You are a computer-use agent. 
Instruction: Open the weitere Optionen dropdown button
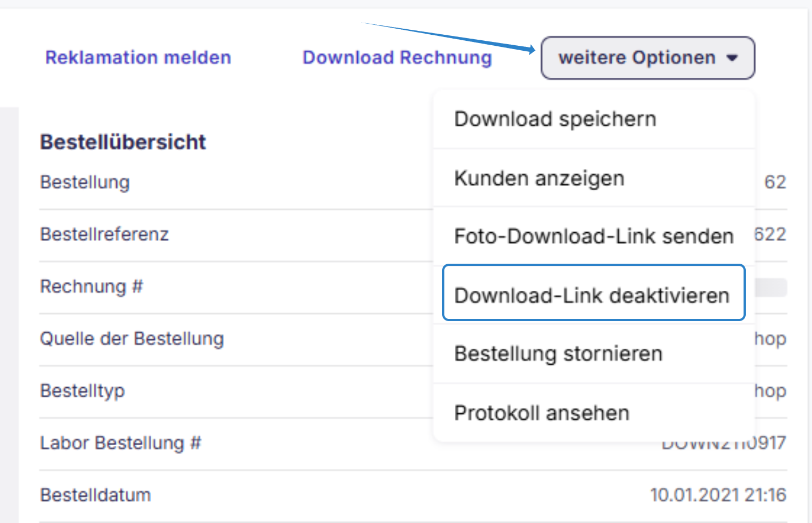pos(648,58)
